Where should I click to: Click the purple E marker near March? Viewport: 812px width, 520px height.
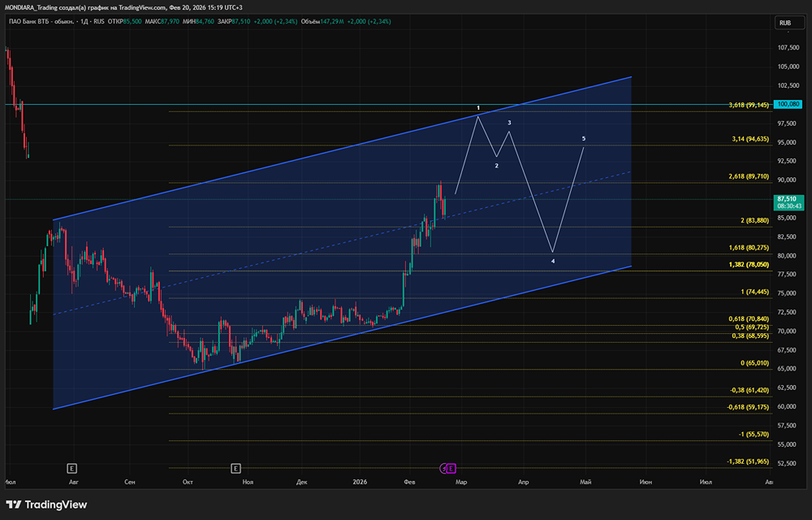pyautogui.click(x=451, y=468)
